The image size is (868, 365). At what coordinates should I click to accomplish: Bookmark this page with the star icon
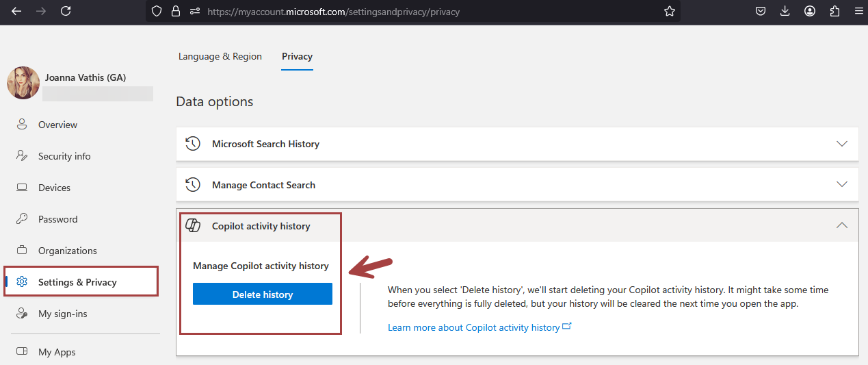pos(669,11)
